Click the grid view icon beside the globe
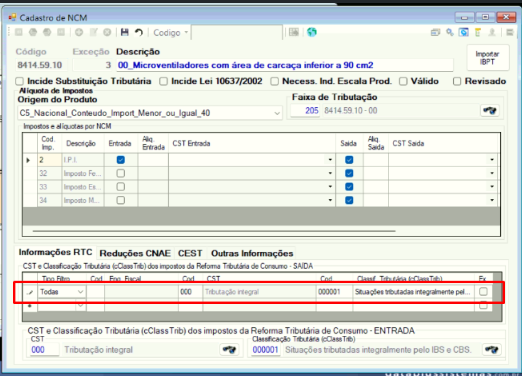Viewport: 522px width, 376px height. (294, 32)
